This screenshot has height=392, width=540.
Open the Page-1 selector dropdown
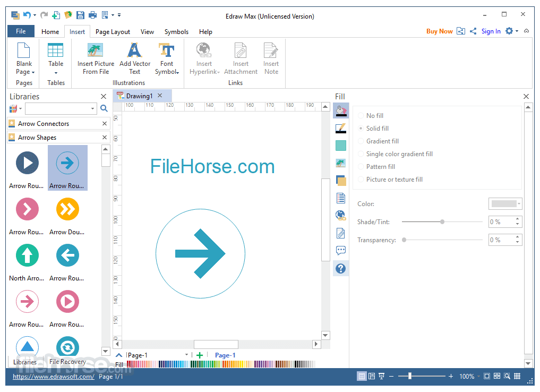coord(186,354)
